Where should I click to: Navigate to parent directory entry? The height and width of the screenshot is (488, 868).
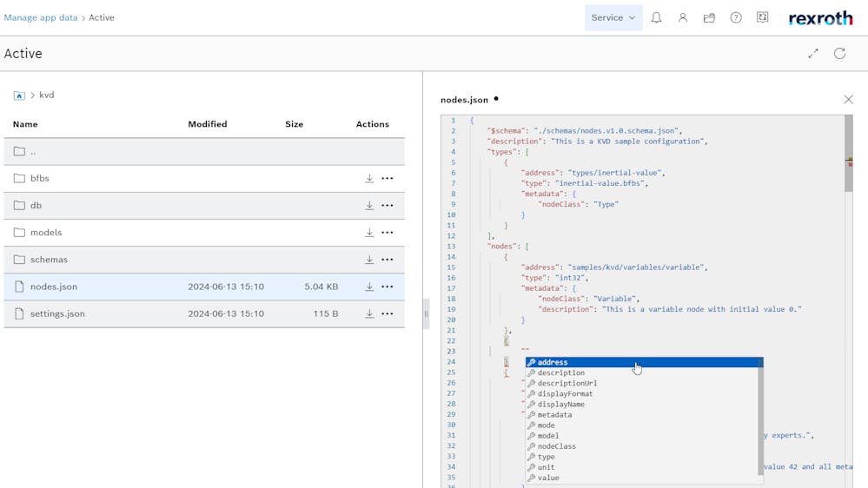(33, 152)
